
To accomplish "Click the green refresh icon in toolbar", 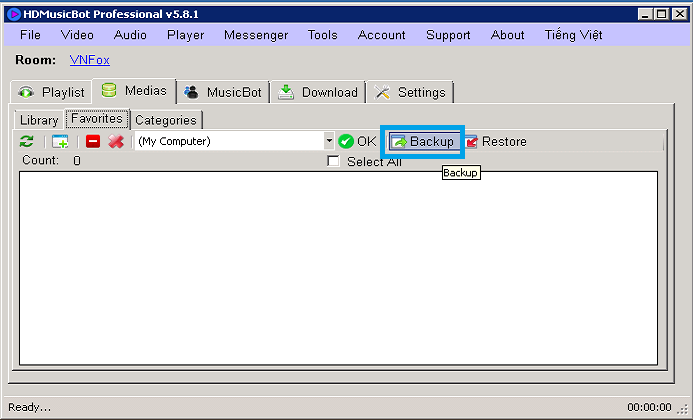I will 27,142.
